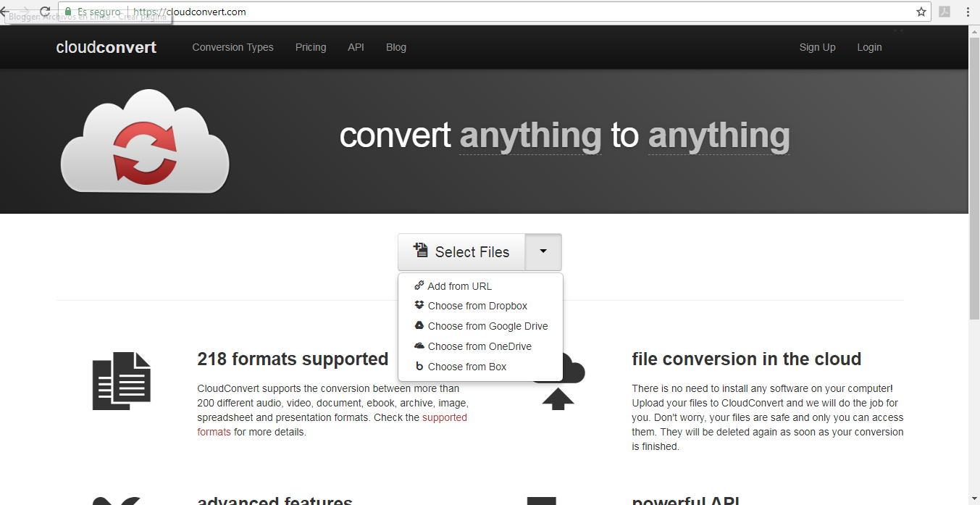The width and height of the screenshot is (980, 505).
Task: Click the green padlock security icon
Action: tap(68, 12)
